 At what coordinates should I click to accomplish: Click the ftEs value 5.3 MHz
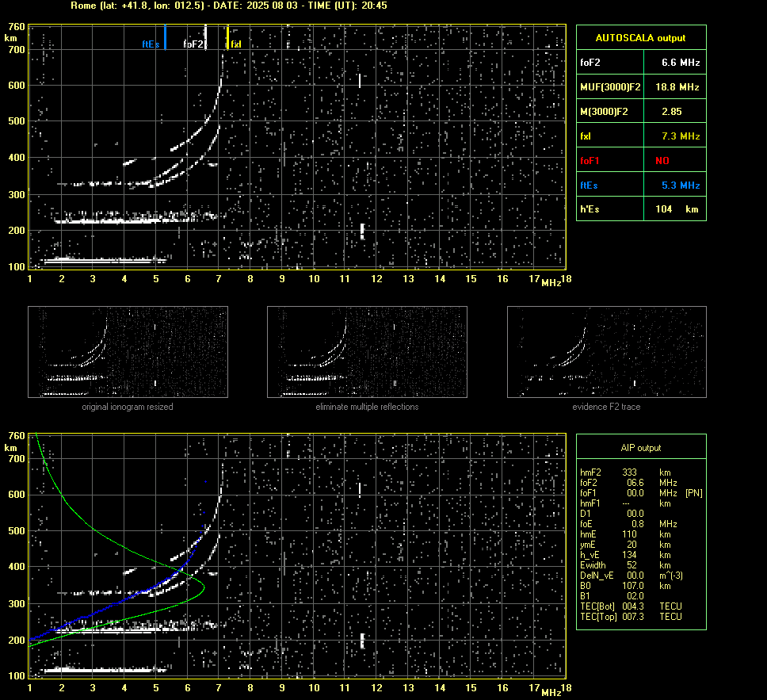coord(681,185)
